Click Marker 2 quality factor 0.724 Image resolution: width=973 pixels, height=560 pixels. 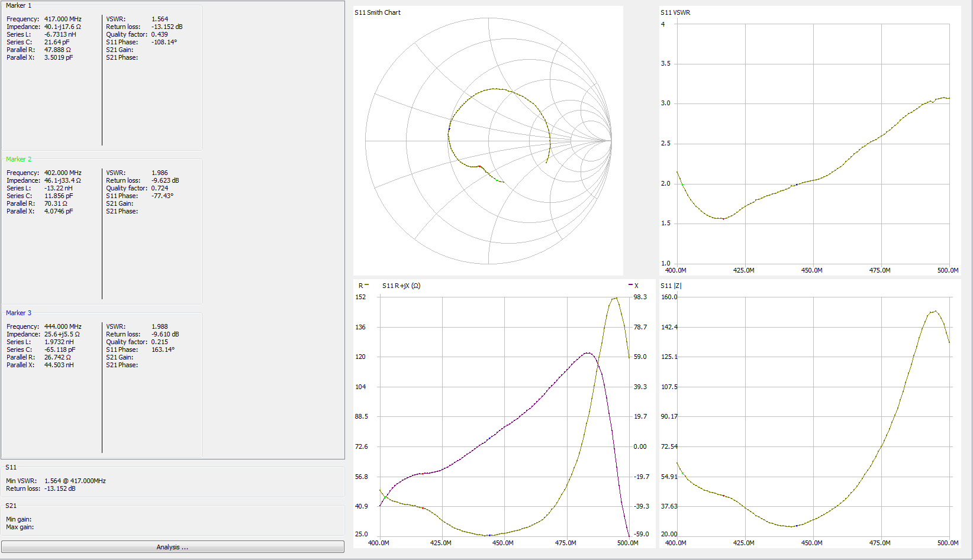pos(160,188)
